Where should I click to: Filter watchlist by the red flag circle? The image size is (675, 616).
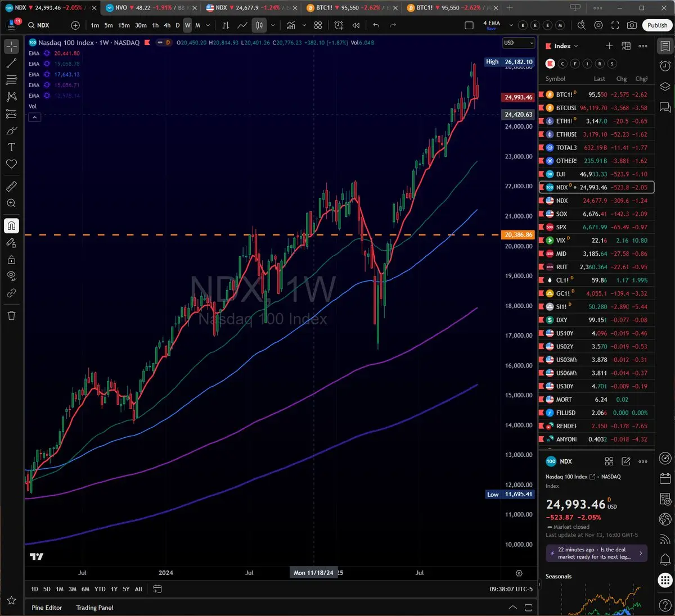pyautogui.click(x=550, y=64)
